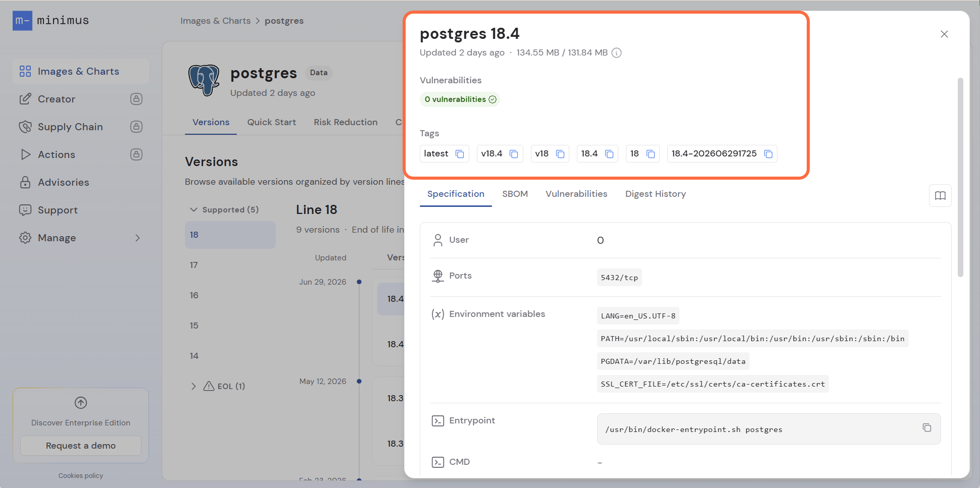This screenshot has width=980, height=488.
Task: Expand the Manage menu chevron
Action: 137,238
